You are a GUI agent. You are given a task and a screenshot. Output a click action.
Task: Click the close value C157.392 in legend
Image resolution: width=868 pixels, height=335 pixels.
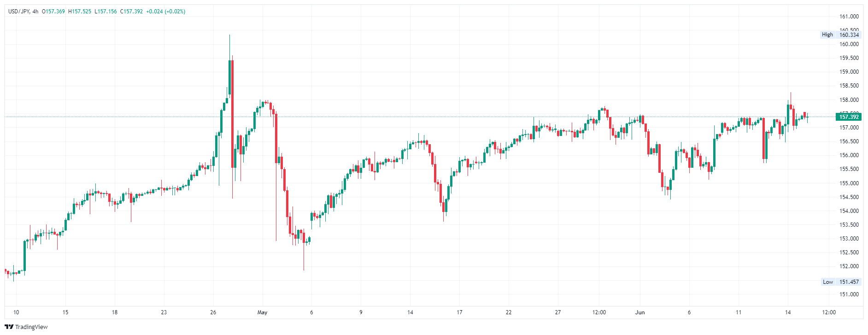click(x=131, y=12)
